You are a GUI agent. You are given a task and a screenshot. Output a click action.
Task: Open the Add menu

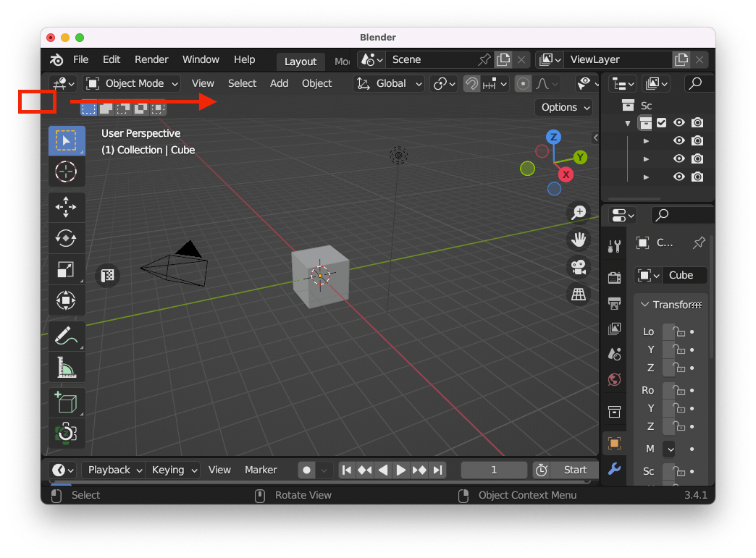tap(279, 83)
